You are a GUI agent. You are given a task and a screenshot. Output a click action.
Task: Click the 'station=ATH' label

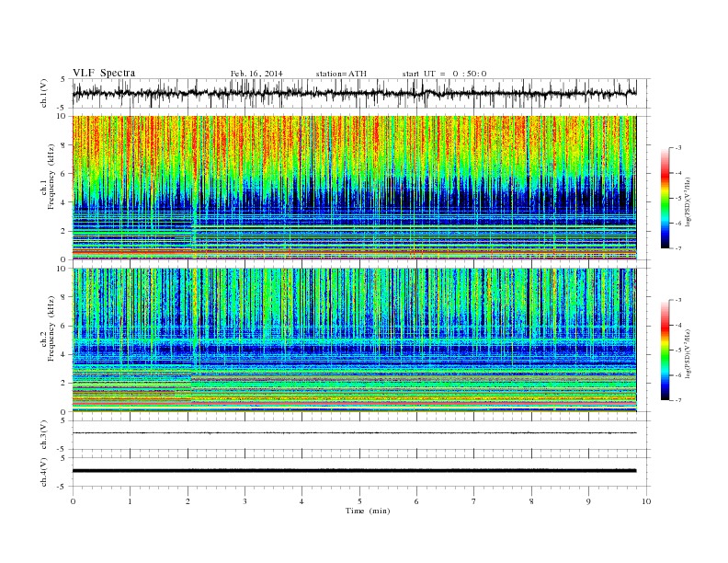click(x=341, y=74)
